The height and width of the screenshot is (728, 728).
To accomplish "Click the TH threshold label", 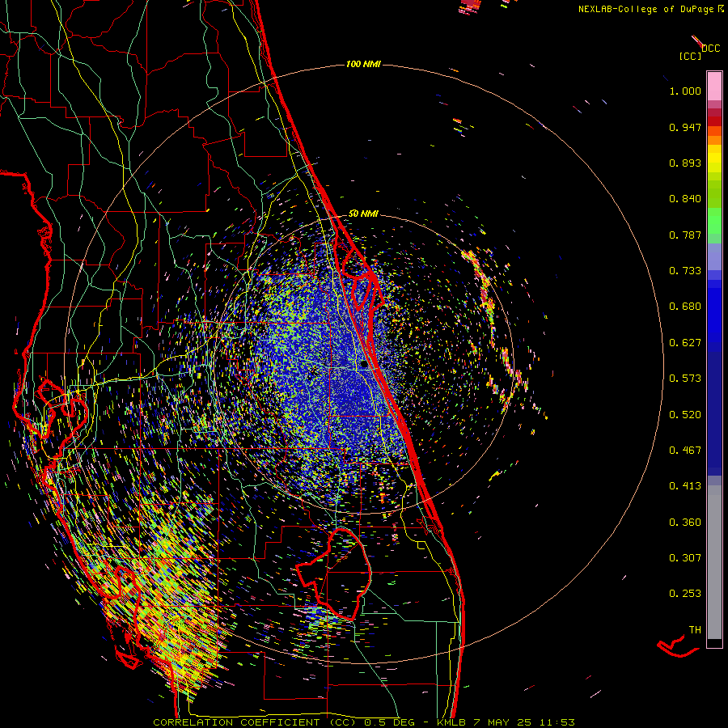I will [695, 630].
